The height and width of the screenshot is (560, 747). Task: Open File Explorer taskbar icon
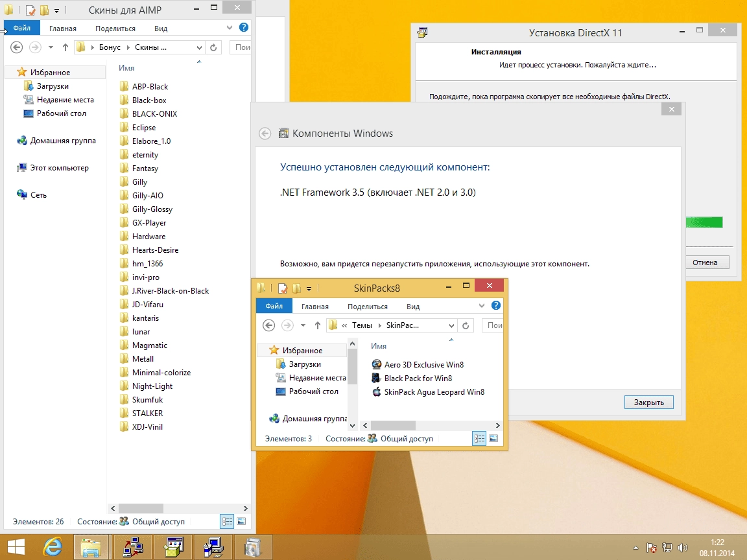point(91,547)
